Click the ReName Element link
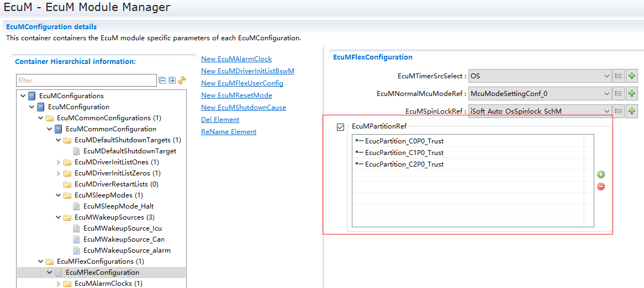 [229, 132]
